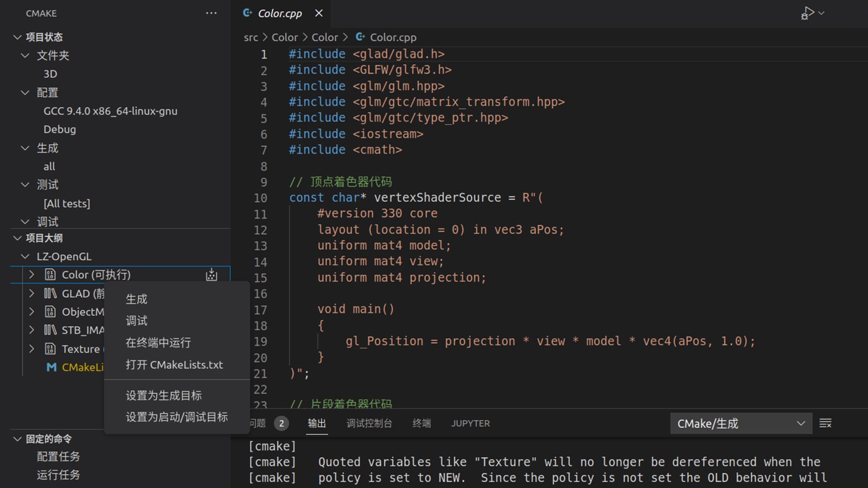The height and width of the screenshot is (488, 868).
Task: Open the CMake/生成 output channel dropdown
Action: click(x=741, y=423)
